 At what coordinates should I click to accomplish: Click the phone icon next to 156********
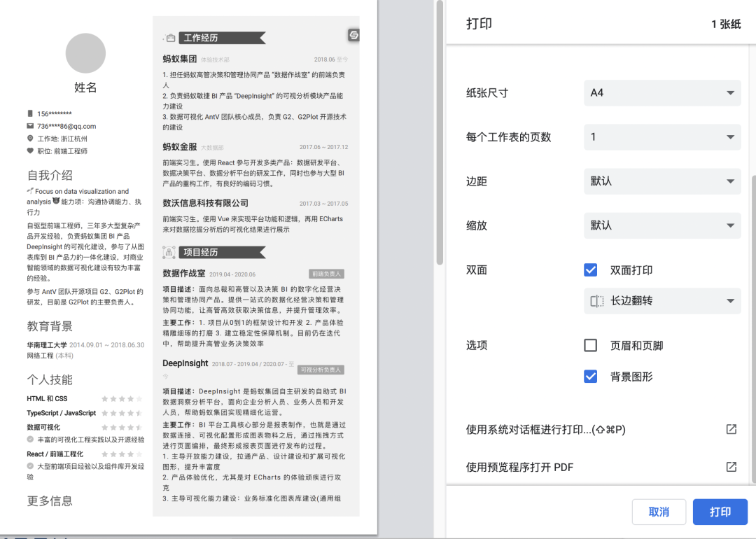(30, 113)
